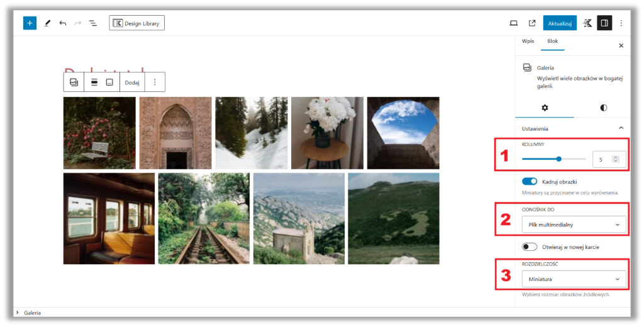Open desktop preview laptop icon
Viewport: 644px width, 327px height.
tap(513, 23)
